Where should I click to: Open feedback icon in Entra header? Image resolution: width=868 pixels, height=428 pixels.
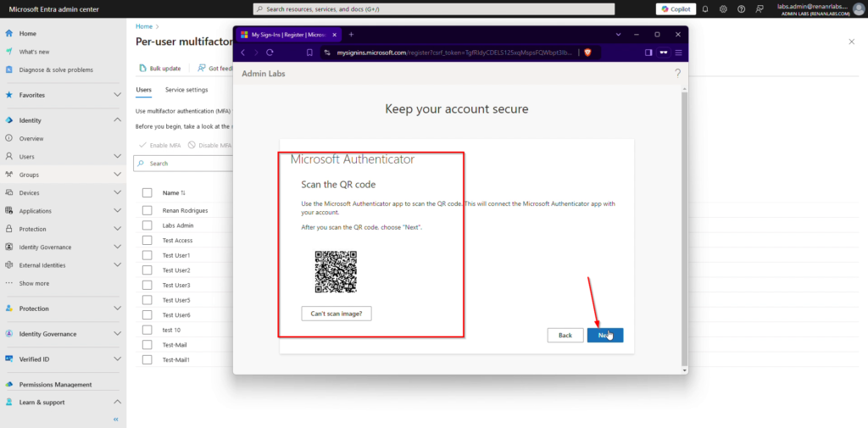pyautogui.click(x=759, y=8)
